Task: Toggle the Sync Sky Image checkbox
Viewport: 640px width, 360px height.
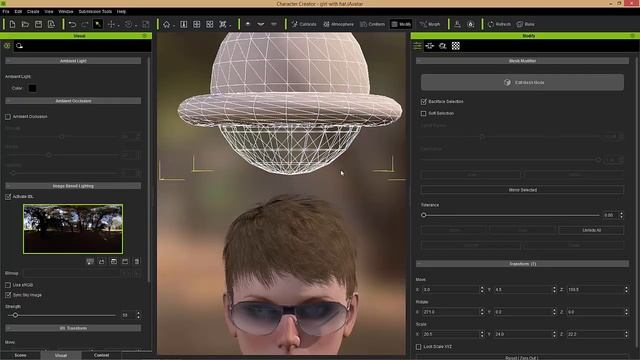Action: click(8, 295)
